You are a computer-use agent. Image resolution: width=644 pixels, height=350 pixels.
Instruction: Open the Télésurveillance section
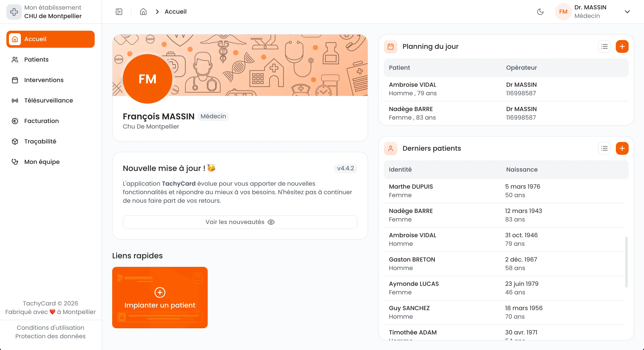[x=51, y=101]
